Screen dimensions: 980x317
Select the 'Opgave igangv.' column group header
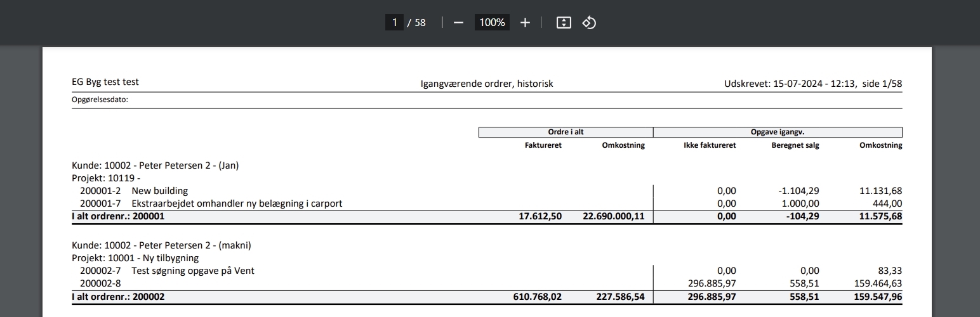point(778,133)
